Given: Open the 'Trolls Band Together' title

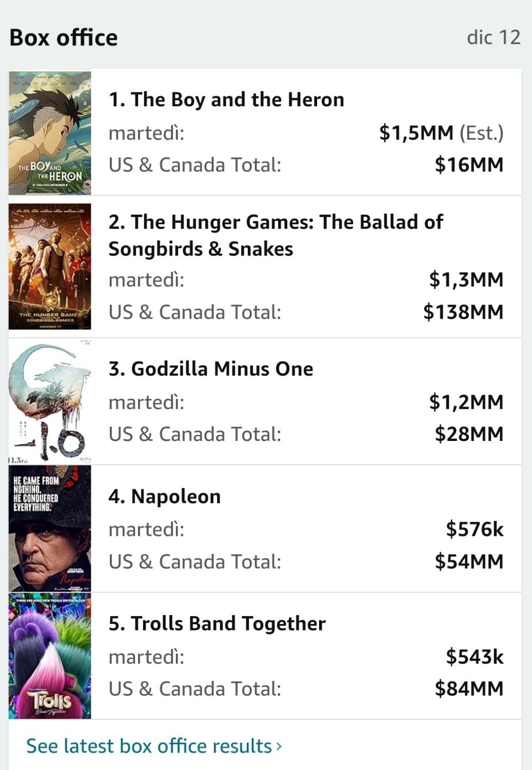Looking at the screenshot, I should (217, 623).
